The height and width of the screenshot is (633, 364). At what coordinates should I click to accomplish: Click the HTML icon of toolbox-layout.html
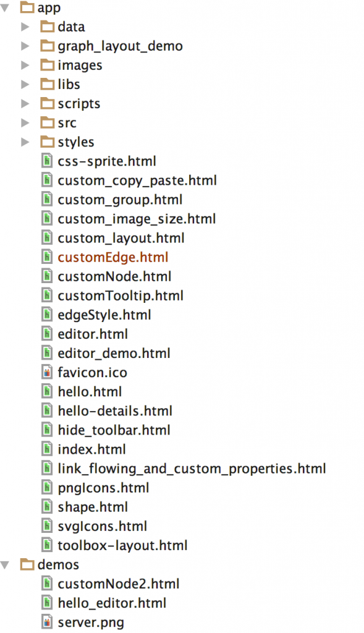[47, 545]
